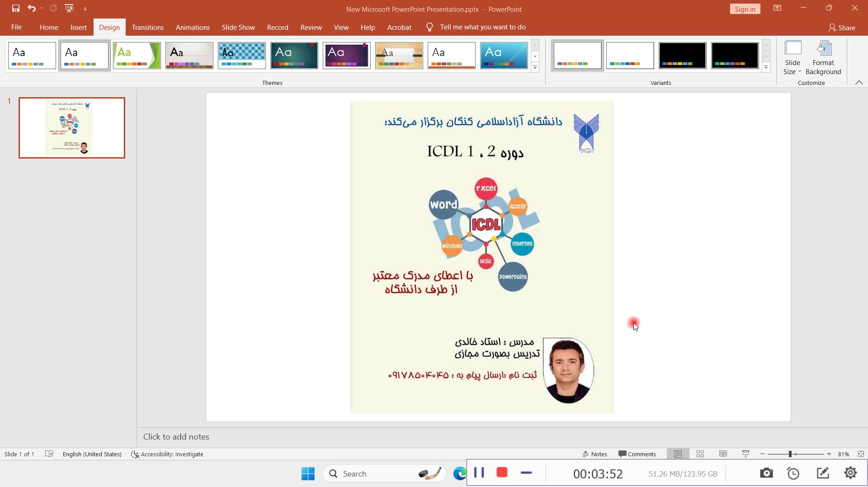The width and height of the screenshot is (868, 487).
Task: Open Ribbon Display Options
Action: coord(777,8)
